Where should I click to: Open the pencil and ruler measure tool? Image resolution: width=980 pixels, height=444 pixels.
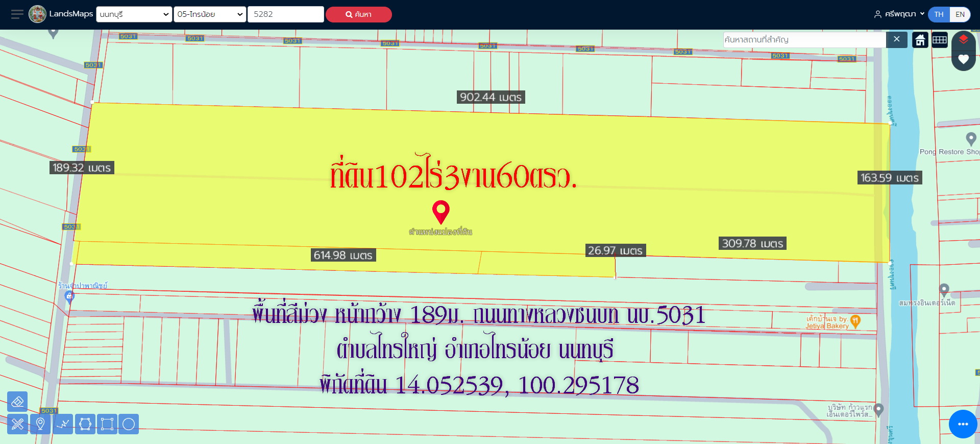pyautogui.click(x=17, y=424)
